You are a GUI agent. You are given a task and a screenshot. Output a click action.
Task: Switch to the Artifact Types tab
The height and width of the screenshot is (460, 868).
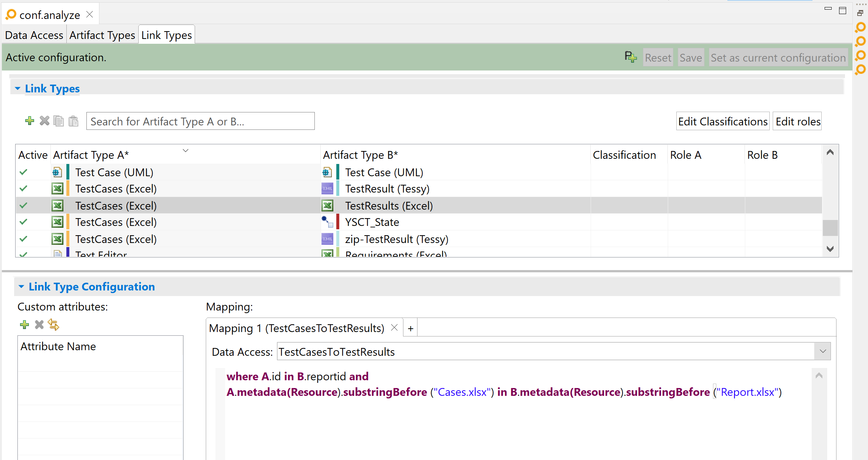pyautogui.click(x=102, y=35)
